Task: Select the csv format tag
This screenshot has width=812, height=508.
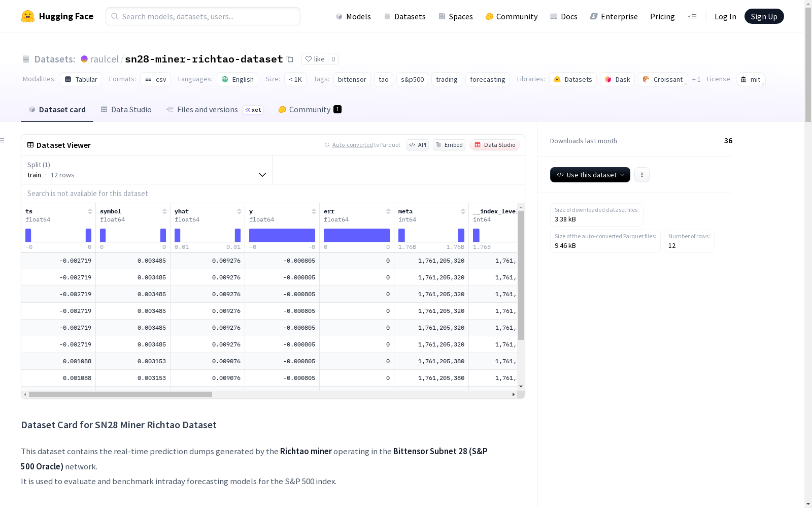Action: pyautogui.click(x=156, y=79)
